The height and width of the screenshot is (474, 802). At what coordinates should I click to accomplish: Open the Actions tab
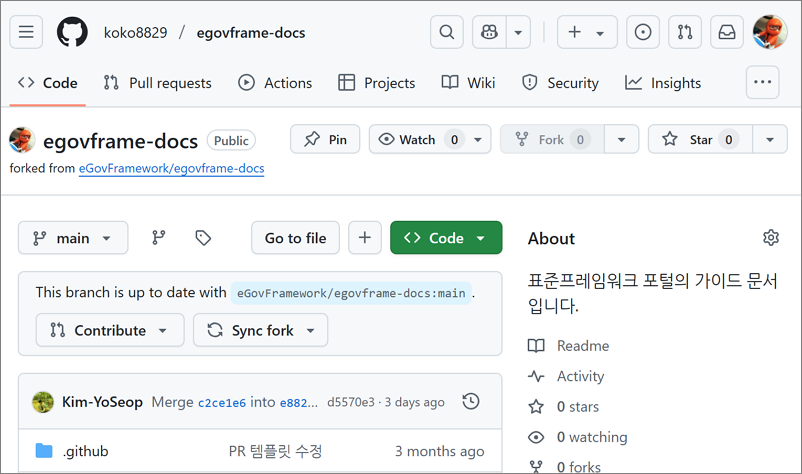pos(275,83)
